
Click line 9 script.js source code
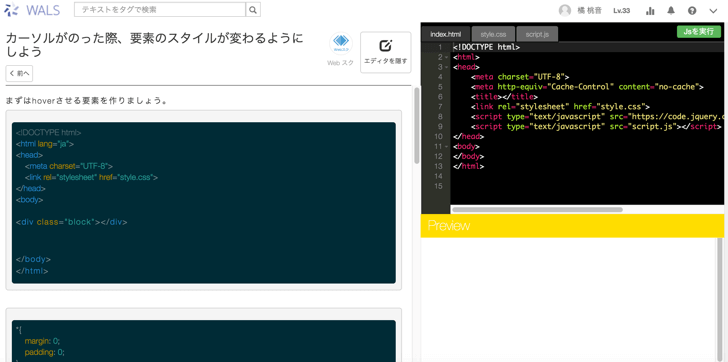coord(596,126)
